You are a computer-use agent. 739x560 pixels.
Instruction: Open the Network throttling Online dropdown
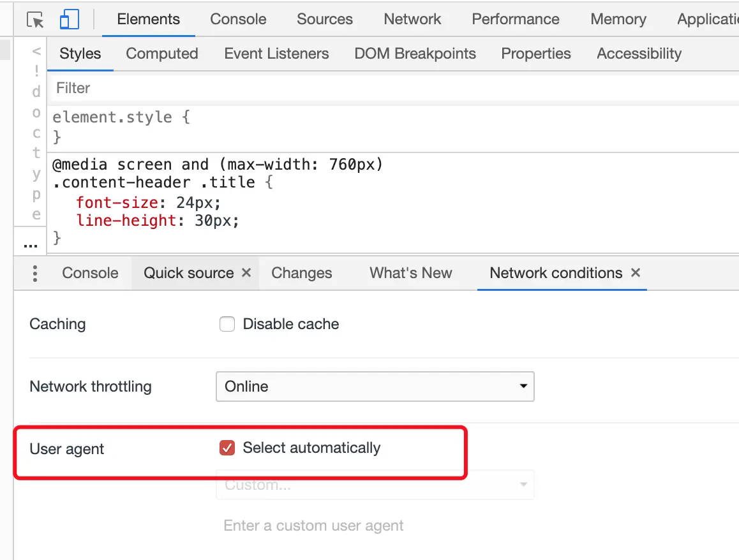coord(375,387)
